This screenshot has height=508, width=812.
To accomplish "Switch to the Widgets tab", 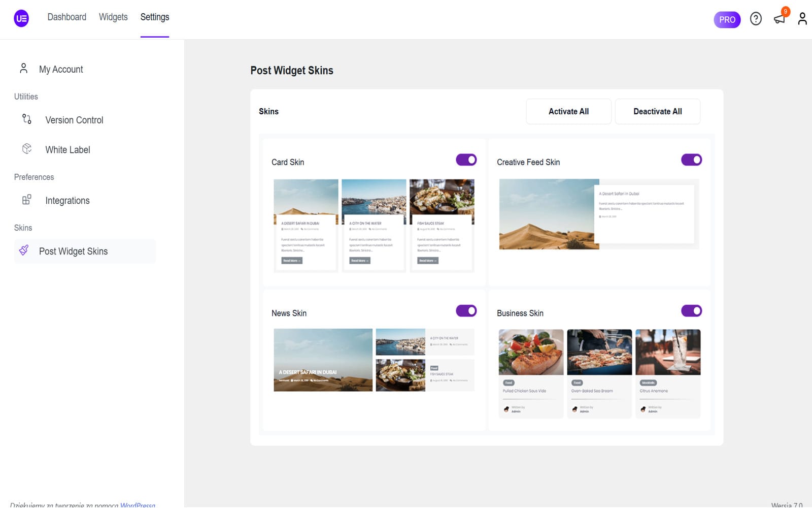I will (x=113, y=17).
